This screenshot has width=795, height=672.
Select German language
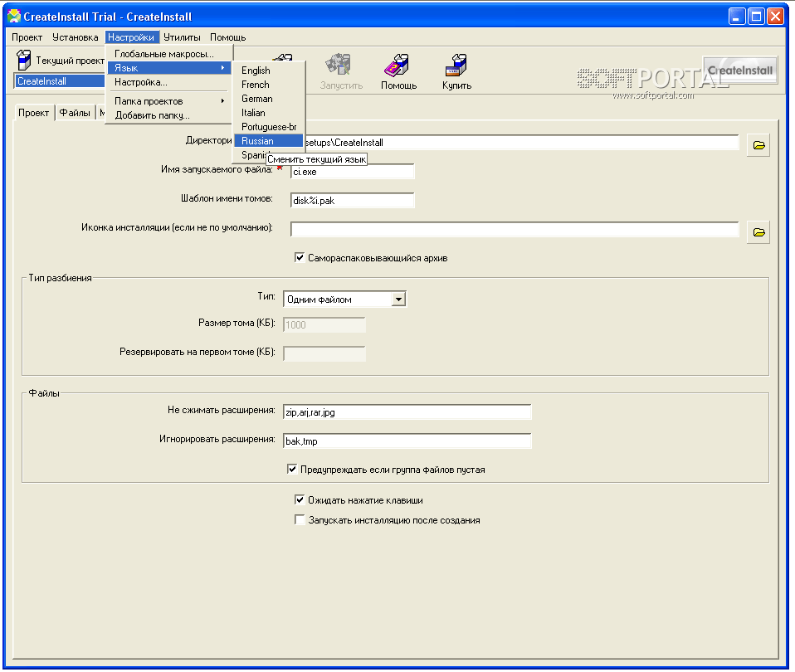(269, 99)
